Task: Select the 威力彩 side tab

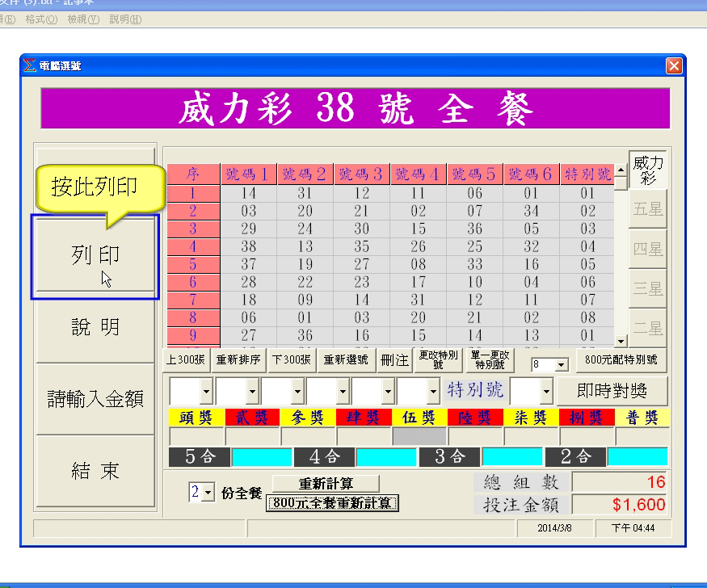Action: 647,170
